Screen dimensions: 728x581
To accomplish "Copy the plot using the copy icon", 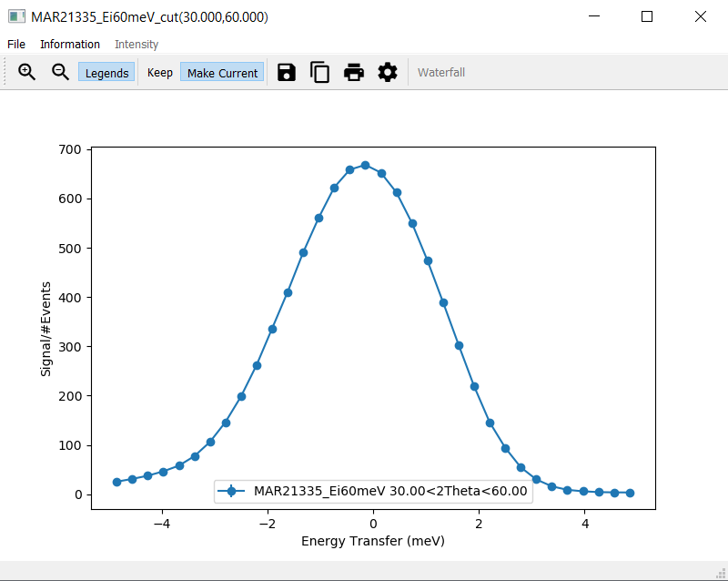I will (x=320, y=73).
